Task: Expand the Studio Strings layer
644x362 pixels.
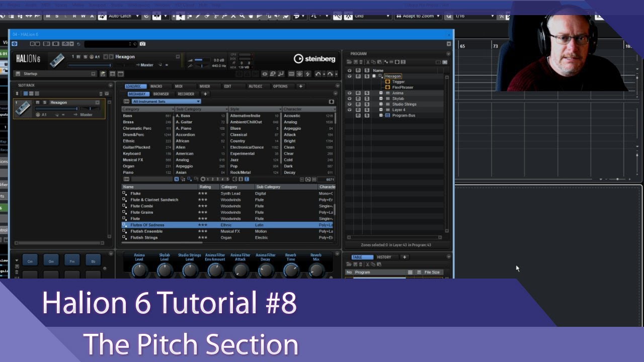Action: [381, 104]
